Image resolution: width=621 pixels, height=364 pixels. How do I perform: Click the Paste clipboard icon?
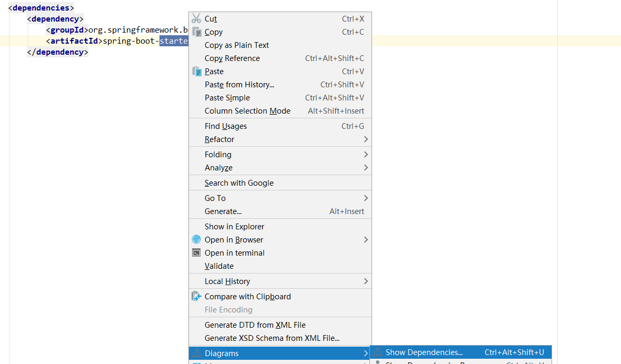point(197,72)
